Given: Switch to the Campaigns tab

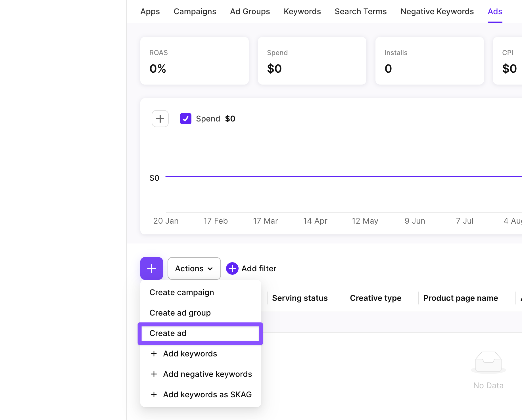Looking at the screenshot, I should 195,11.
